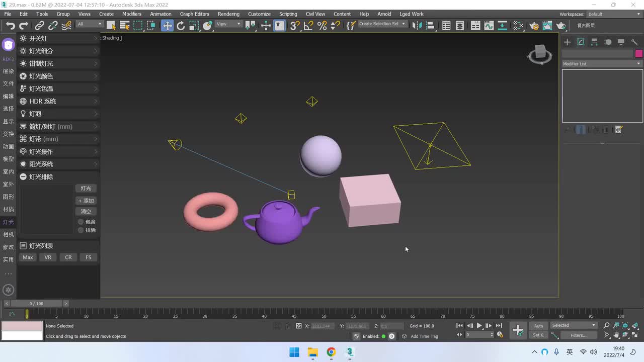The height and width of the screenshot is (362, 644).
Task: Open the Graph Editors menu
Action: (x=194, y=14)
